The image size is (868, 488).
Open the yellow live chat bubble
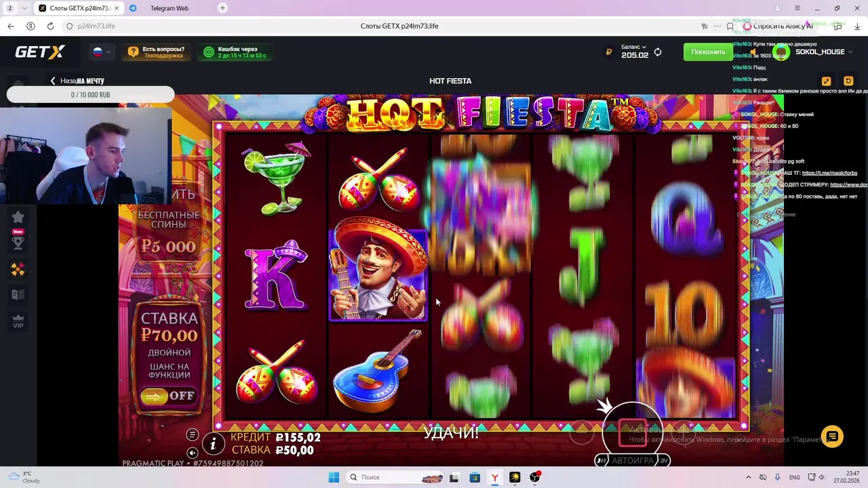click(x=832, y=436)
